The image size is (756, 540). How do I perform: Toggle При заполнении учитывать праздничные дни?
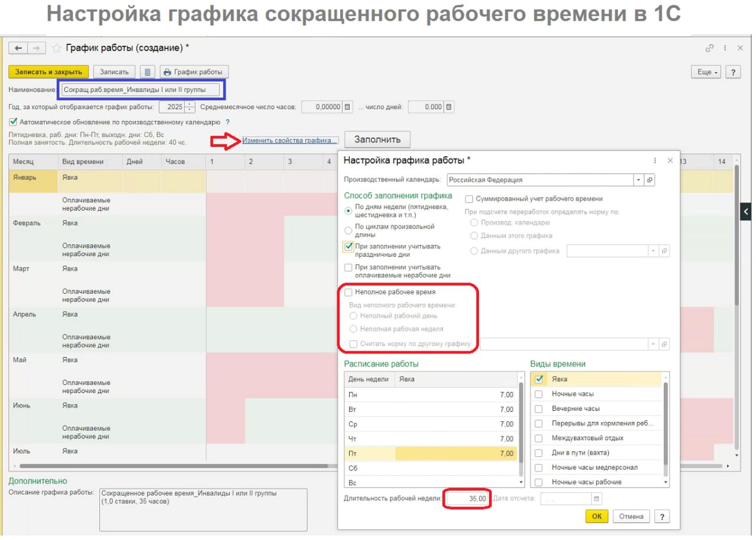(x=348, y=247)
